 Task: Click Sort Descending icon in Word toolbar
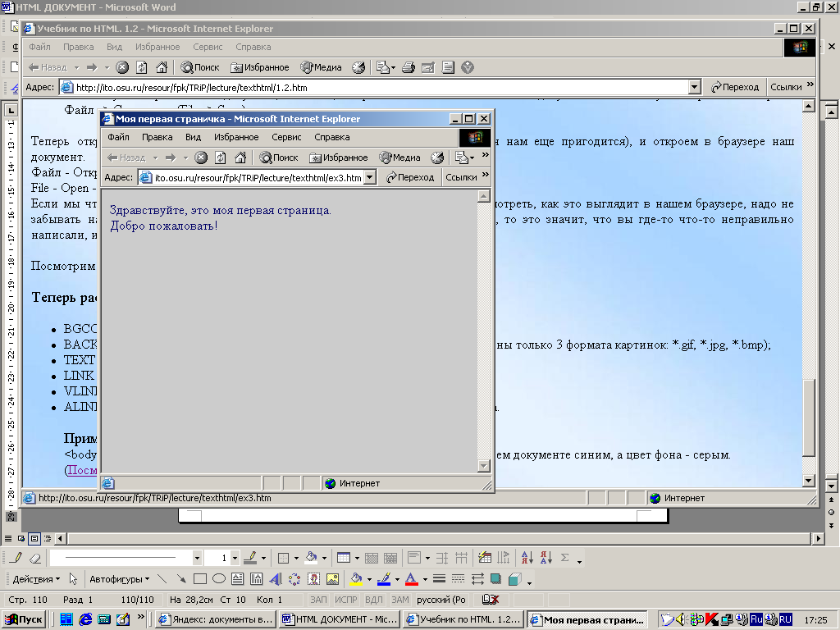[x=546, y=558]
